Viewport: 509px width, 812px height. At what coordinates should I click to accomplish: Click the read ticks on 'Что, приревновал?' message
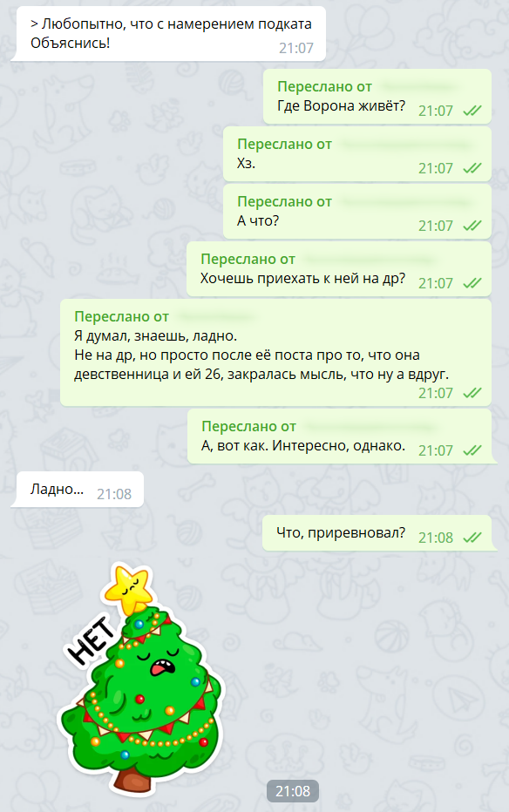pyautogui.click(x=472, y=537)
